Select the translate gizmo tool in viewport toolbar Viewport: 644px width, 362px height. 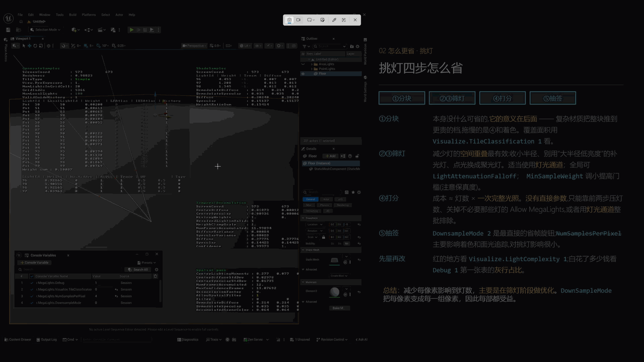point(29,46)
